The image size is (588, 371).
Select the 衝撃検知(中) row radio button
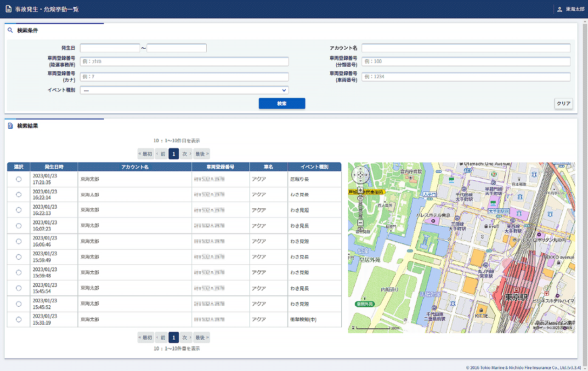(19, 320)
